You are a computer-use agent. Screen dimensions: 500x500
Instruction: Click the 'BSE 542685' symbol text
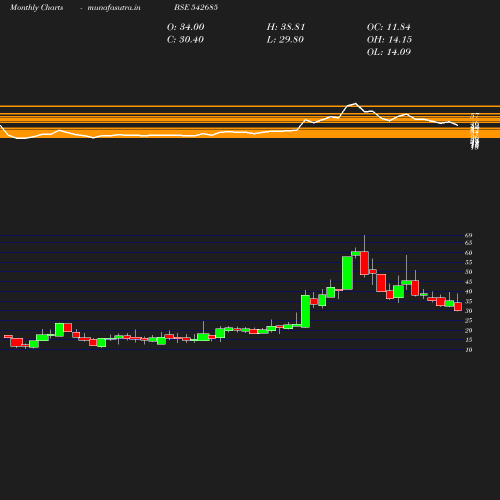click(x=196, y=7)
